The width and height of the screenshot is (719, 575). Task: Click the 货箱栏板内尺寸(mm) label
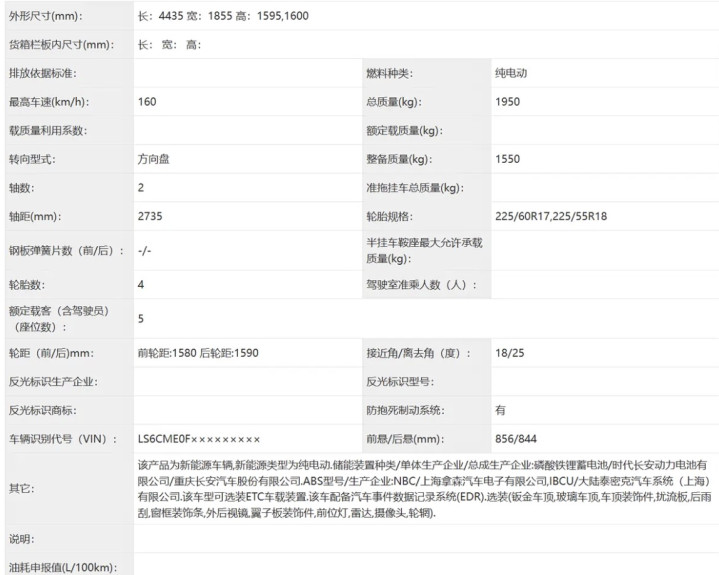(61, 44)
